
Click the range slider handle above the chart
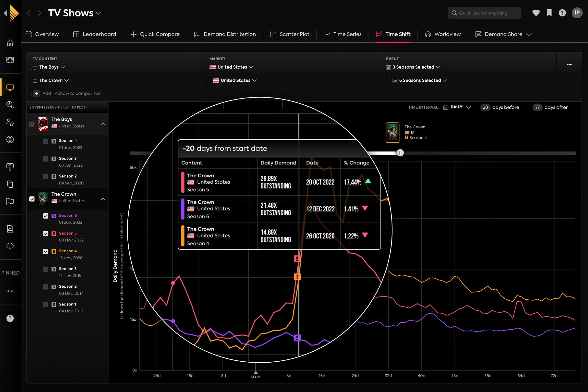pyautogui.click(x=400, y=153)
